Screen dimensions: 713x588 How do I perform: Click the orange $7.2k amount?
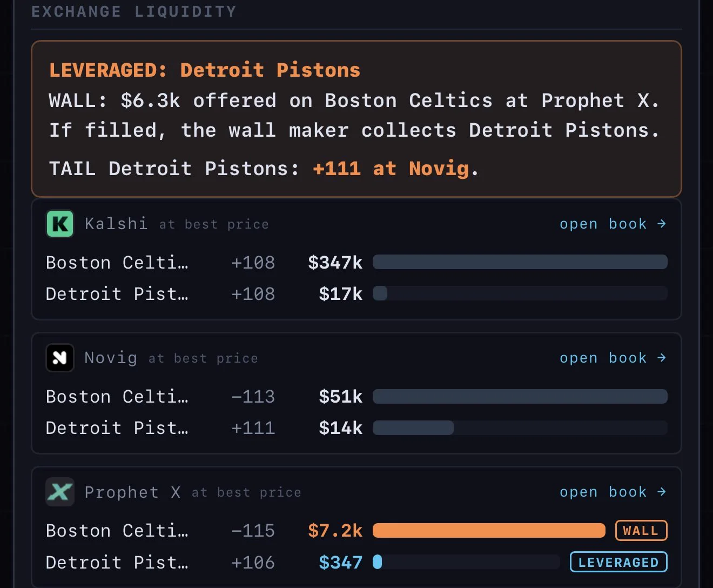pos(335,531)
